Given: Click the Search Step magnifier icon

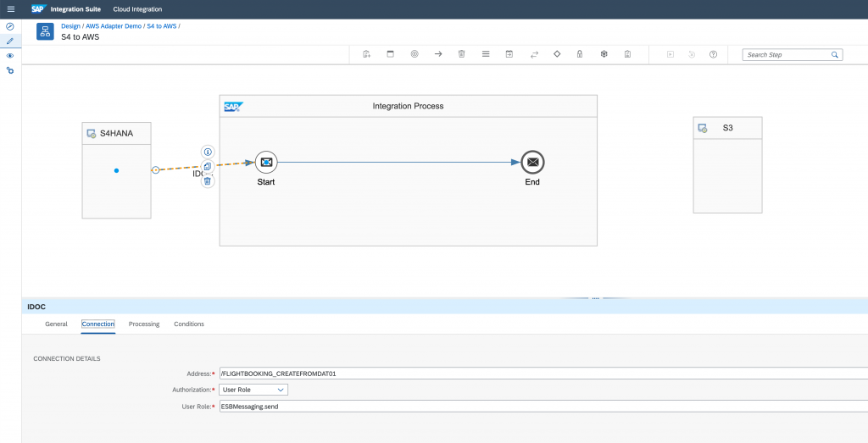Looking at the screenshot, I should tap(835, 55).
